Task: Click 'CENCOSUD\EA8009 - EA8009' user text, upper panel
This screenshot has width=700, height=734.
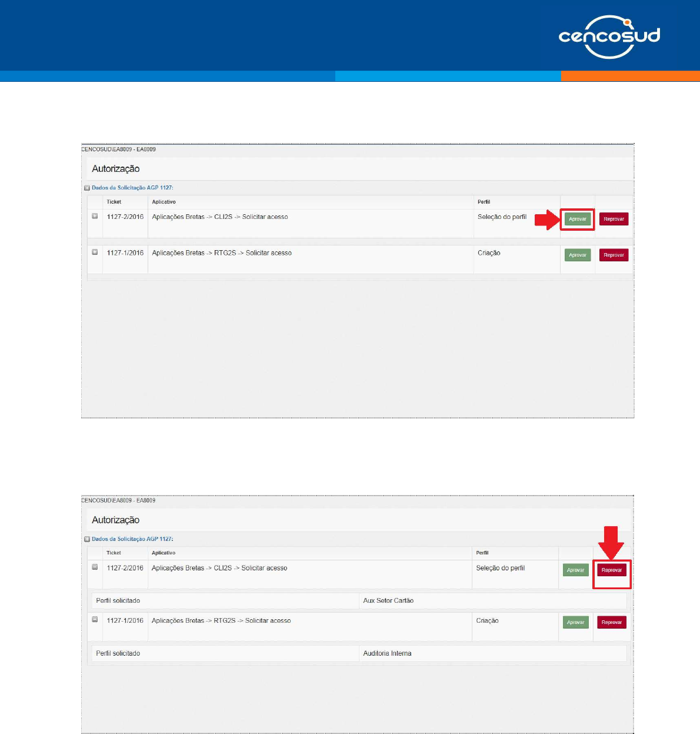Action: click(118, 150)
